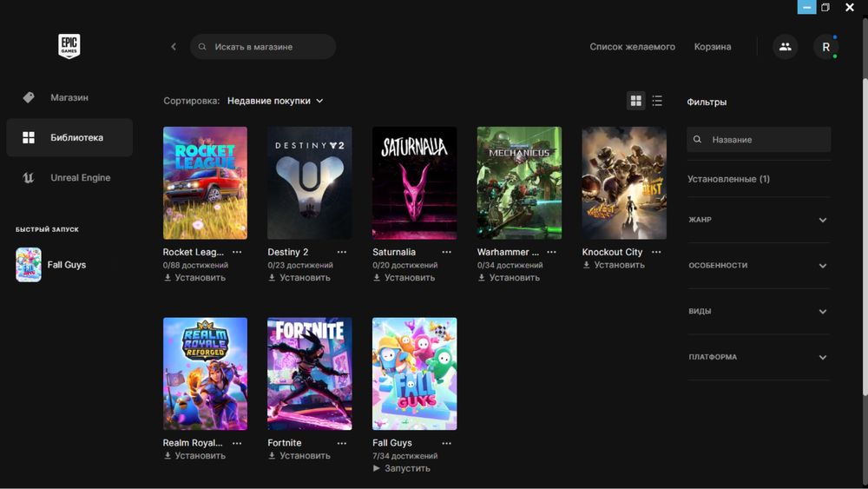Open the Fall Guys library cover
868x489 pixels.
[415, 373]
